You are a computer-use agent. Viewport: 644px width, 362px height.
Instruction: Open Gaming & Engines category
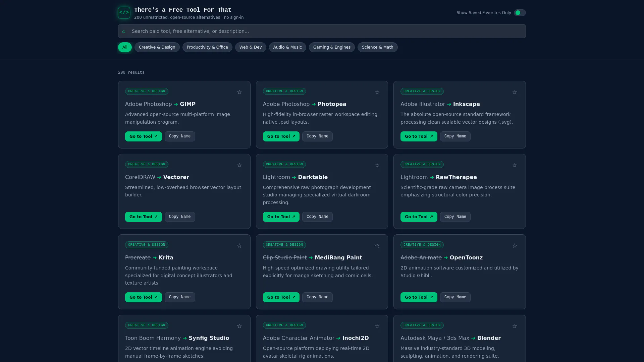tap(332, 47)
